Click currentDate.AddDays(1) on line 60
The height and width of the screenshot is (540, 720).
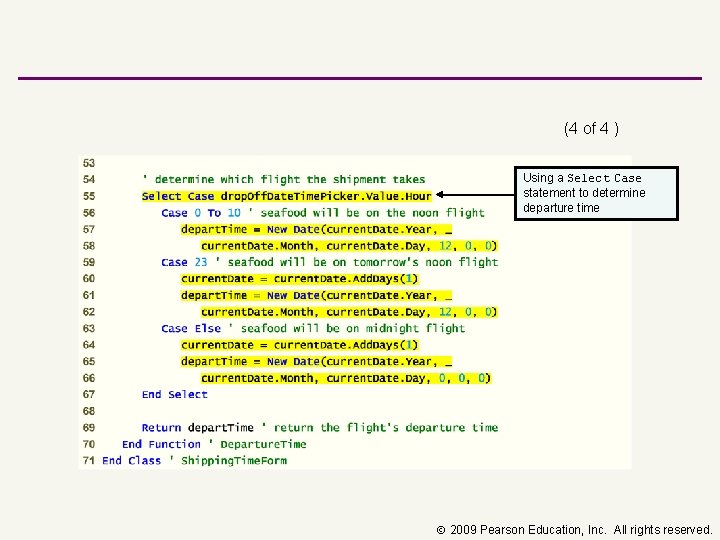pos(299,279)
